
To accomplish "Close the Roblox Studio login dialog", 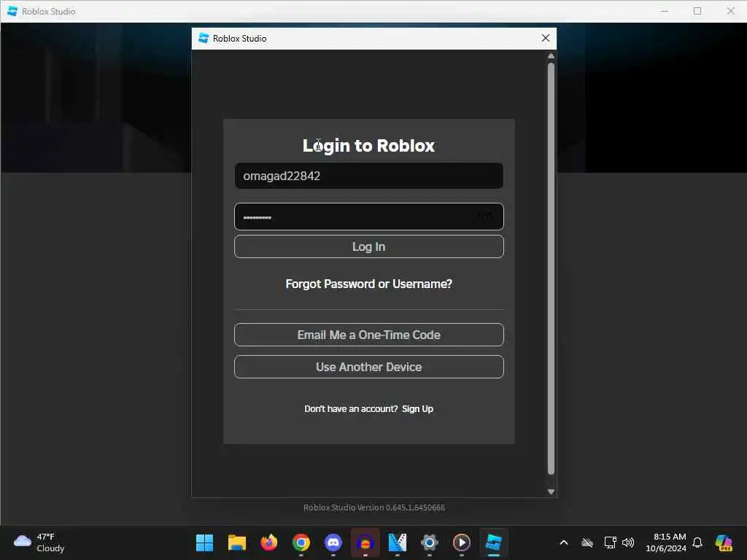I will tap(546, 38).
